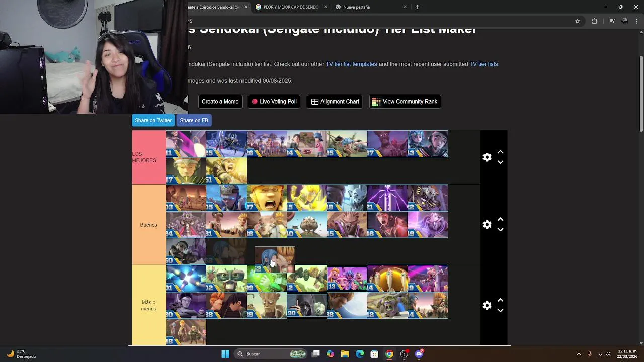
Task: Close the Nueva pestaña tab
Action: tap(405, 7)
